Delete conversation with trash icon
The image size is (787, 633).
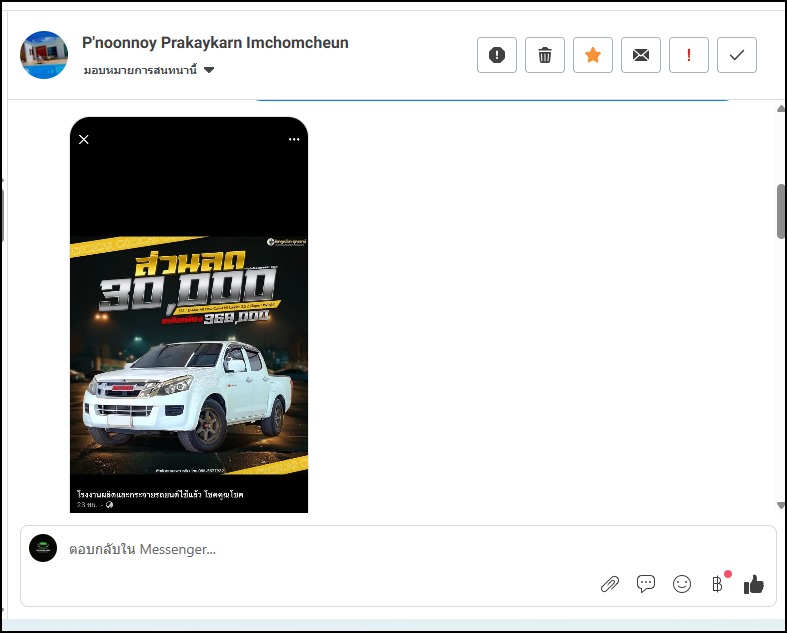click(x=545, y=55)
